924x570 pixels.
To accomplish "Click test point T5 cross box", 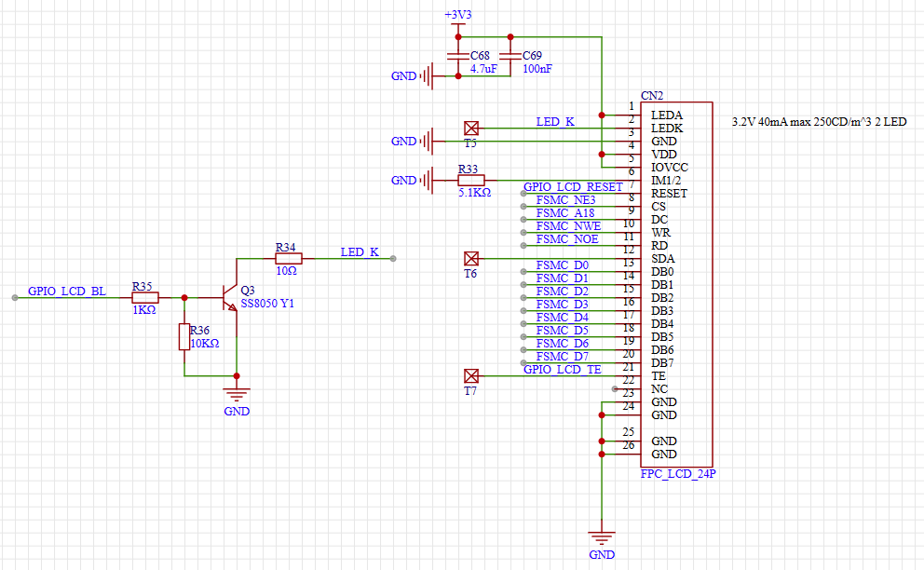I will pyautogui.click(x=470, y=128).
